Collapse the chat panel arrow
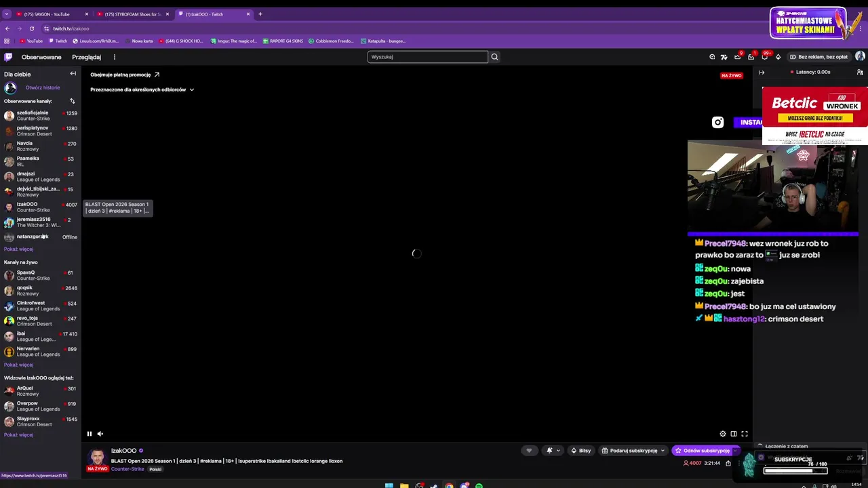Viewport: 868px width, 488px height. point(762,73)
